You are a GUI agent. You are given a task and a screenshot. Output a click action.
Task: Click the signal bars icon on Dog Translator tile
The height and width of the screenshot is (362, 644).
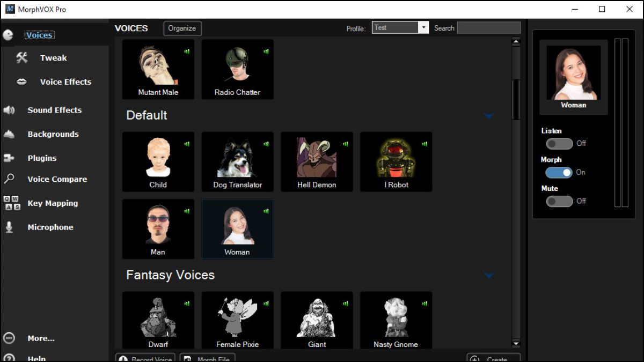click(266, 144)
